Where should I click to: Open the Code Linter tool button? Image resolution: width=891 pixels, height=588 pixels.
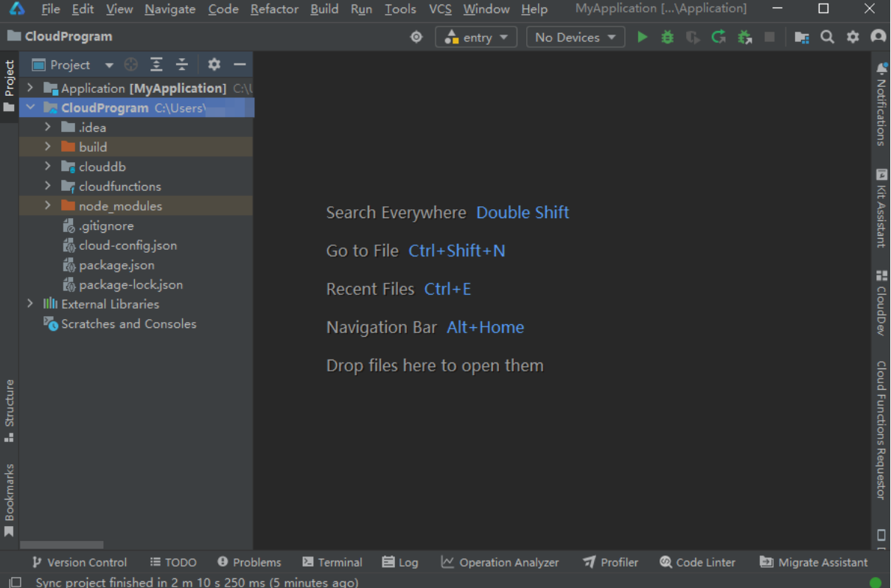pos(697,562)
